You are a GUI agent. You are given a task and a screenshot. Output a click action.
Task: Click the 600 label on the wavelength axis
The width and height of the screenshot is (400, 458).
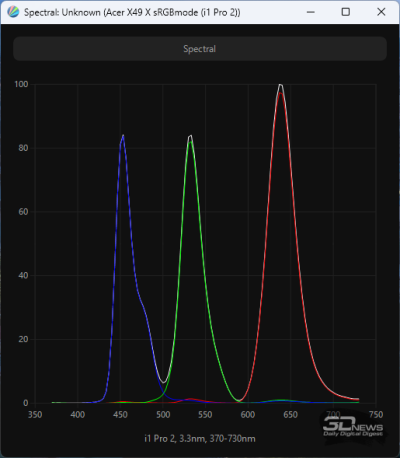248,415
